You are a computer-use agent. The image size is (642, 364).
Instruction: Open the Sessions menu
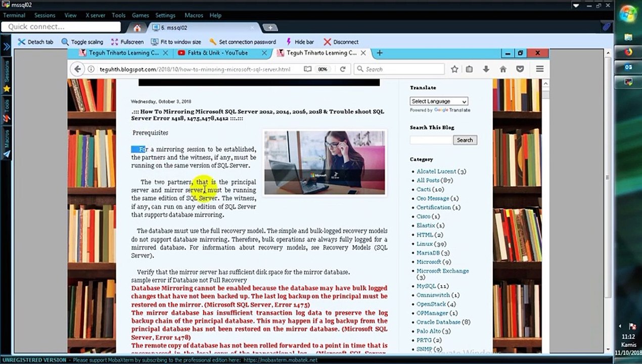point(45,15)
